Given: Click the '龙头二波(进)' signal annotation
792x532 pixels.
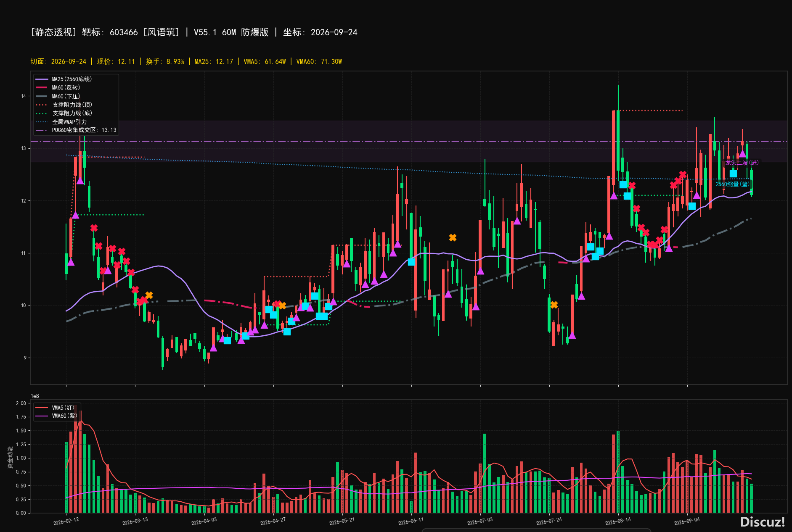Looking at the screenshot, I should pyautogui.click(x=742, y=163).
